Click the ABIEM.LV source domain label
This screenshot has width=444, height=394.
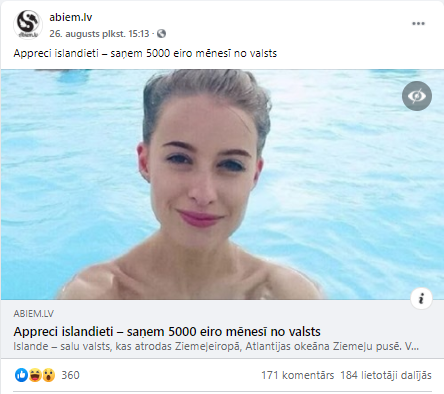(33, 314)
